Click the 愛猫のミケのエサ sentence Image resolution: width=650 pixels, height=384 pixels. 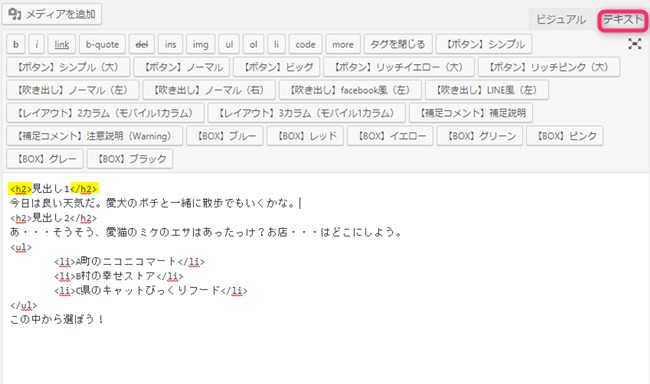tap(206, 232)
